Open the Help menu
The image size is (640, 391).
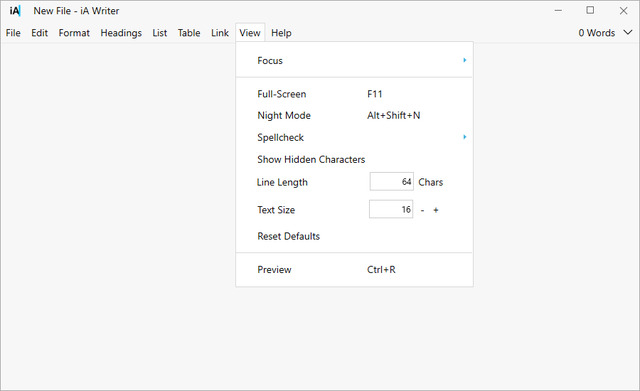(x=281, y=33)
